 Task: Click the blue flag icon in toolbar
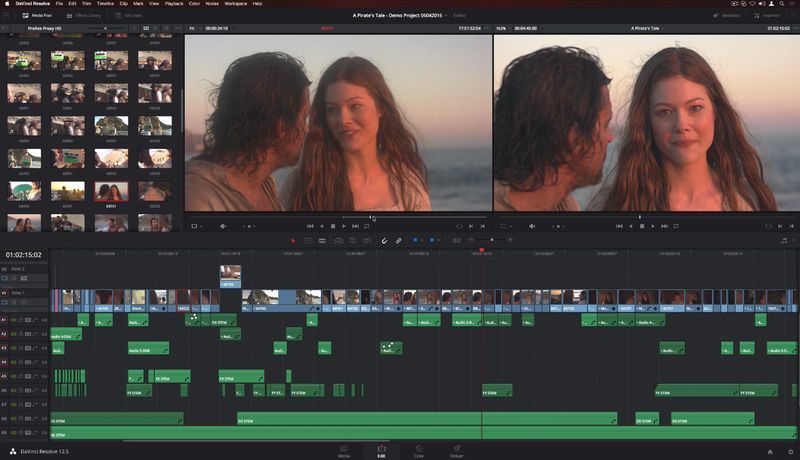pyautogui.click(x=415, y=240)
